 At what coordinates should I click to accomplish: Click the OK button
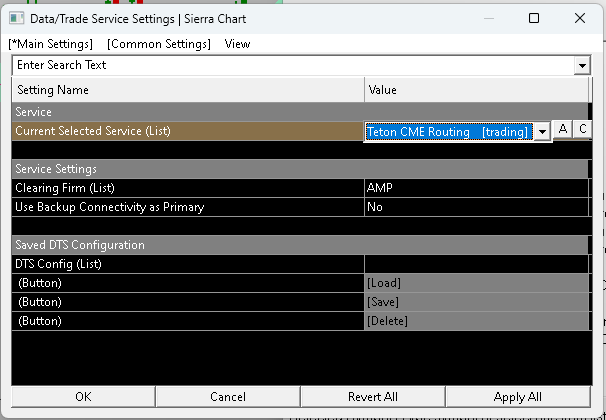pyautogui.click(x=83, y=397)
